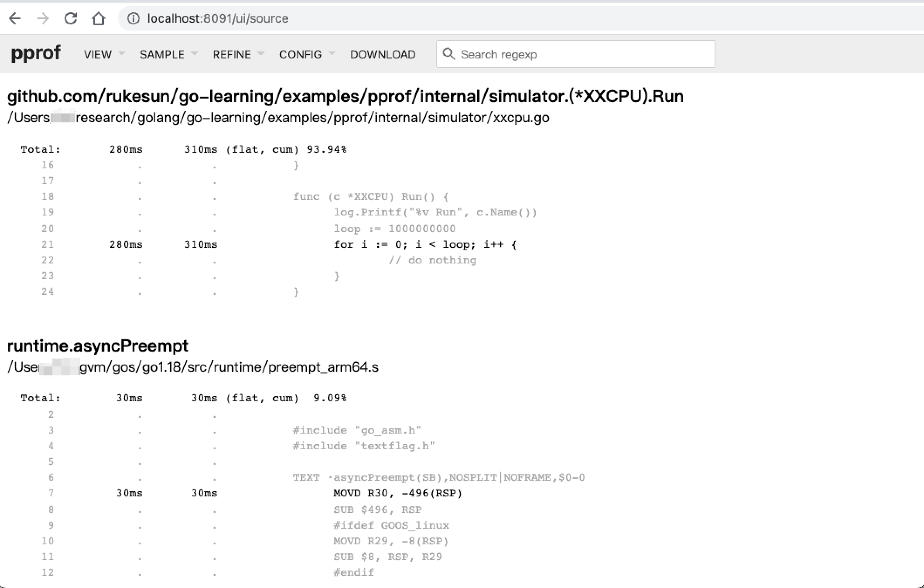Select the runtime.asyncPreempt heading
924x588 pixels.
click(97, 345)
